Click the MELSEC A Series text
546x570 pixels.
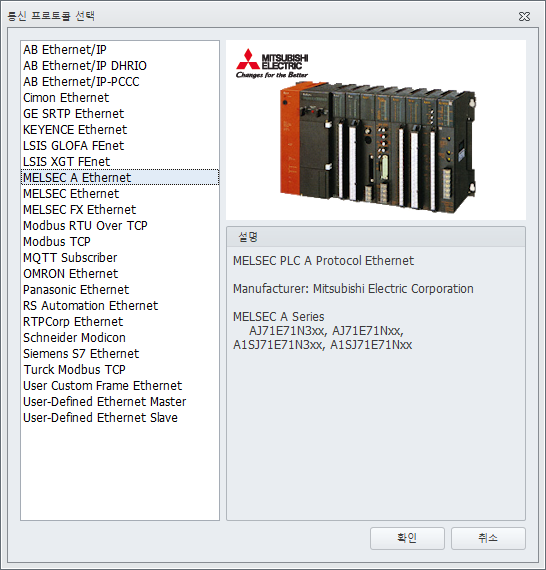(278, 317)
